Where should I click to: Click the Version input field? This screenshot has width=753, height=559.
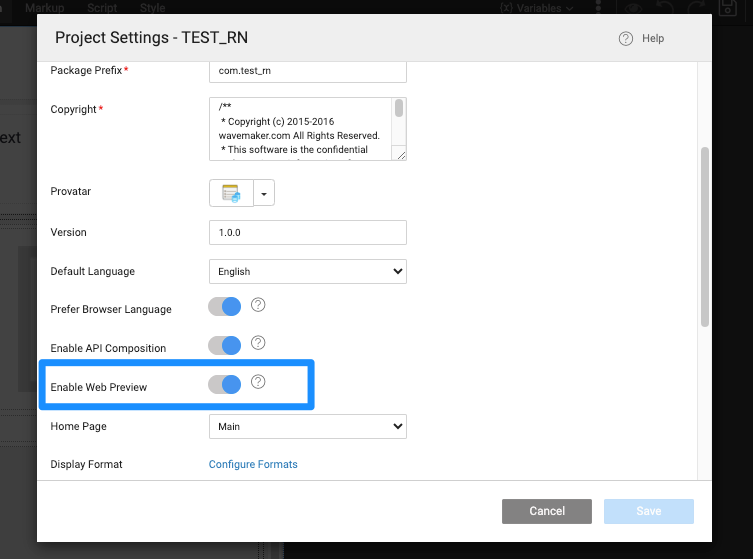307,232
